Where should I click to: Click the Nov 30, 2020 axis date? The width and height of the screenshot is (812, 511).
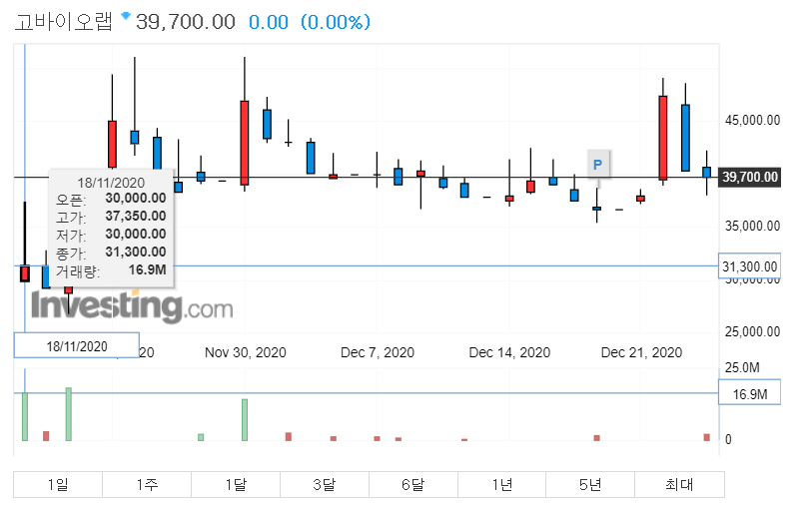(x=246, y=352)
